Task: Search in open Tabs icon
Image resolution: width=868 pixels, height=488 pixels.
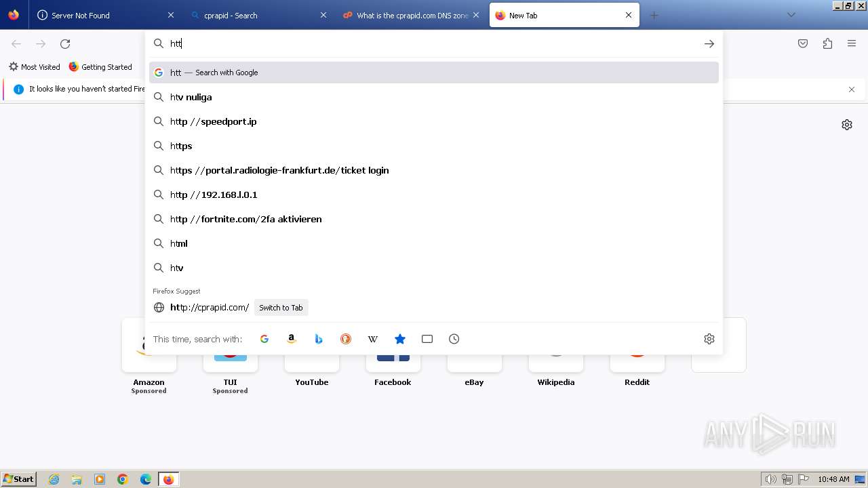Action: (x=427, y=339)
